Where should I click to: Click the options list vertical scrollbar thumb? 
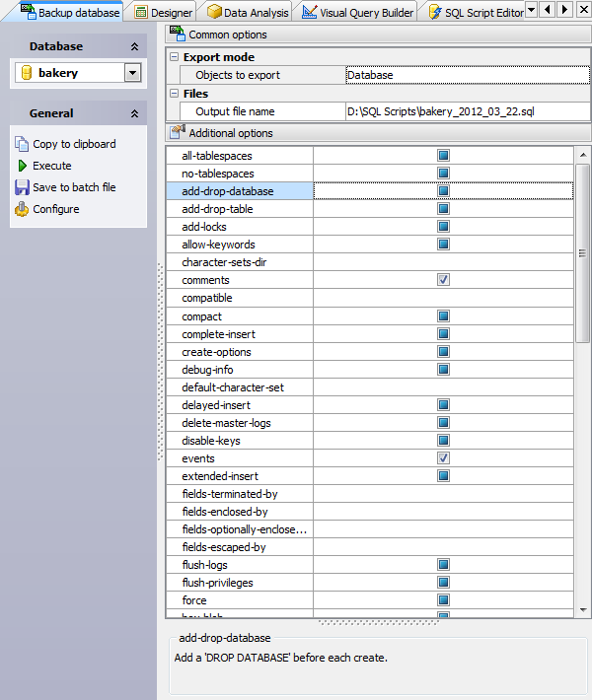[x=582, y=256]
